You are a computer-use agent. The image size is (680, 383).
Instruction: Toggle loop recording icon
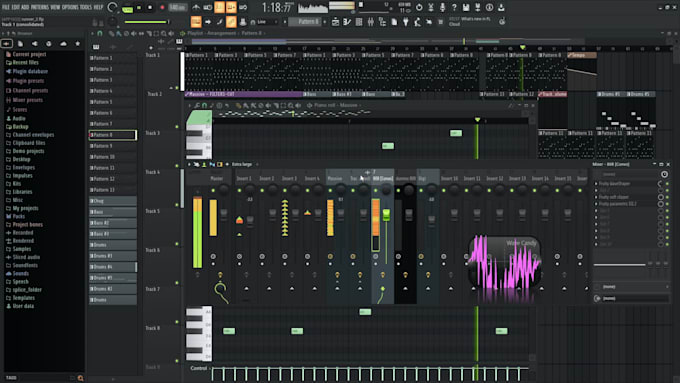click(x=243, y=7)
